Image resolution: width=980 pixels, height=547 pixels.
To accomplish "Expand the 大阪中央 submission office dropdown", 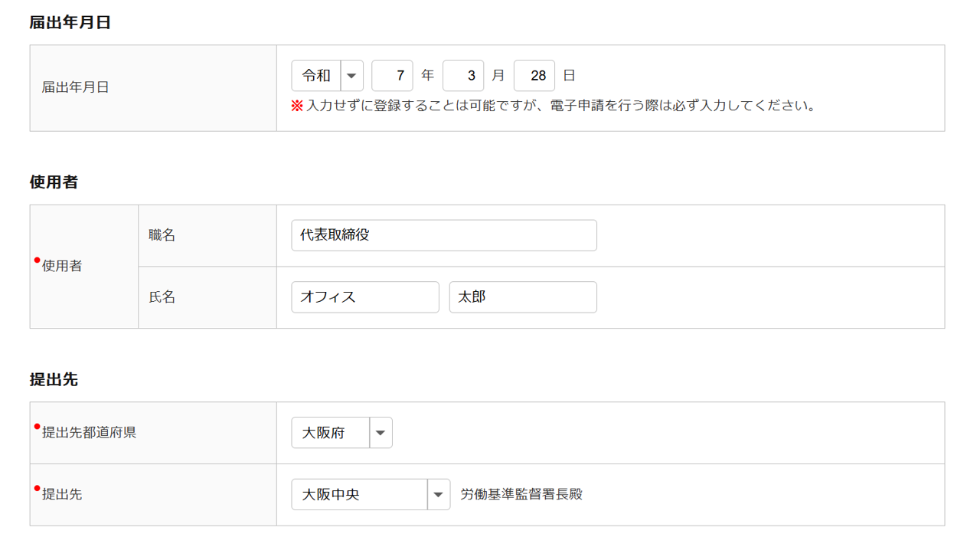I will pos(360,495).
